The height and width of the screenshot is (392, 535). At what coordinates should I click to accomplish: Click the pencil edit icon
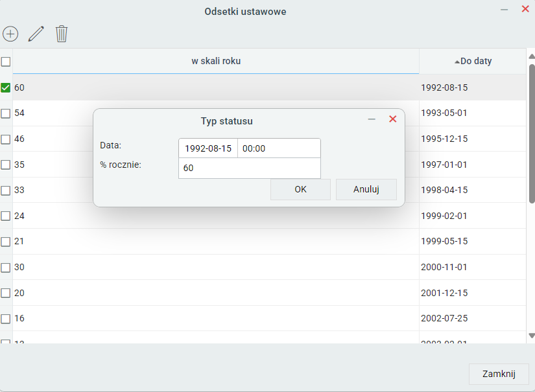tap(36, 34)
